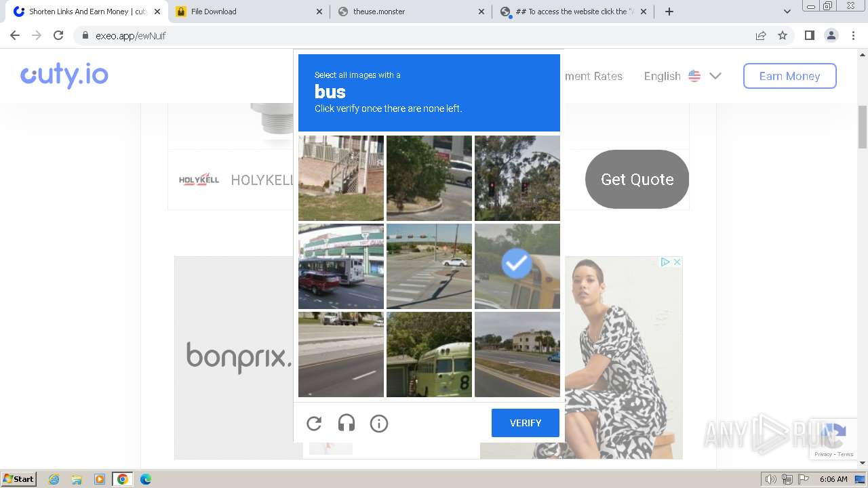Open Chrome taskbar icon
The image size is (868, 488).
point(123,479)
